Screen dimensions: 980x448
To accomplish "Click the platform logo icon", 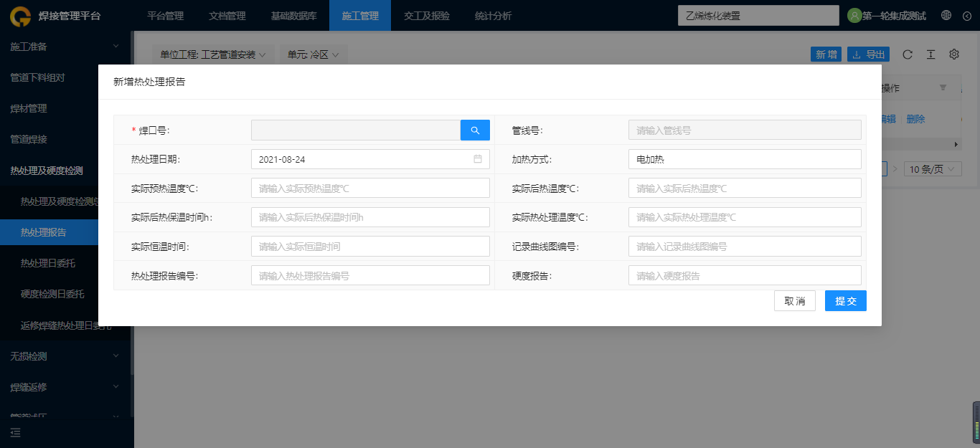I will pyautogui.click(x=20, y=16).
